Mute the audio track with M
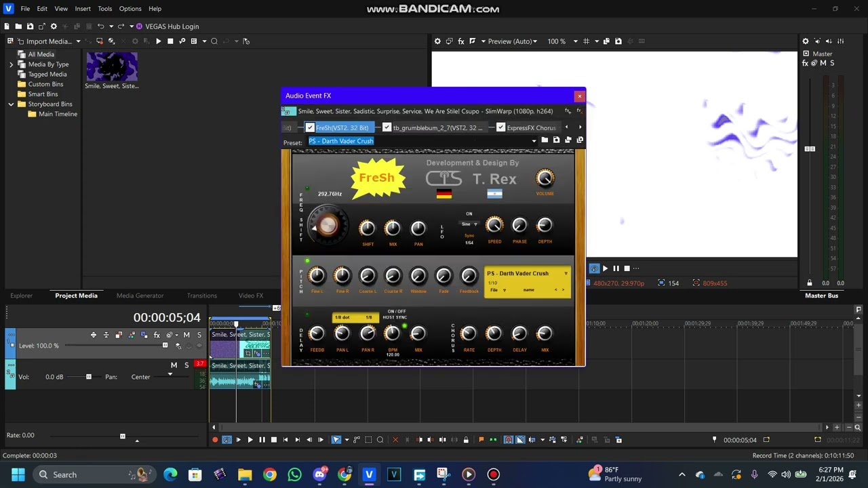 click(x=174, y=365)
